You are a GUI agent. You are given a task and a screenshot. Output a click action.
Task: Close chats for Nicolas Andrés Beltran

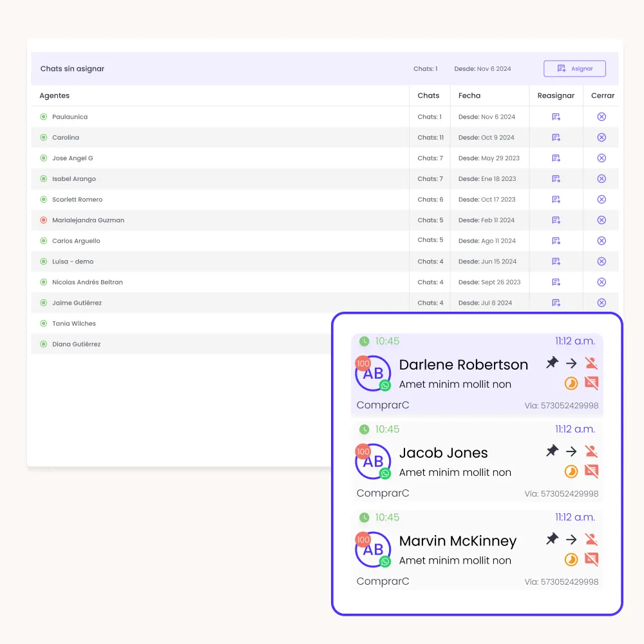[x=601, y=282]
